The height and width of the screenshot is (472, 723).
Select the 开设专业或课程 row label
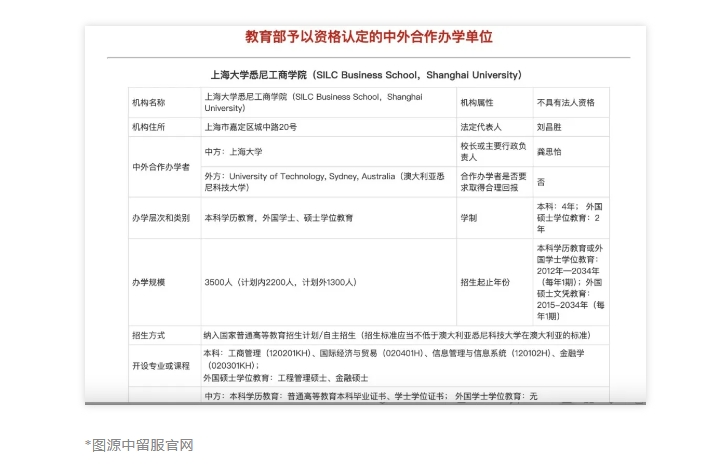(x=161, y=366)
